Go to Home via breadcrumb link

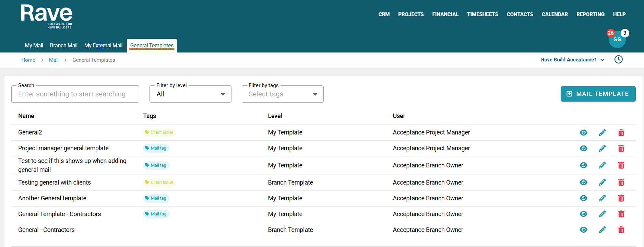(x=28, y=60)
